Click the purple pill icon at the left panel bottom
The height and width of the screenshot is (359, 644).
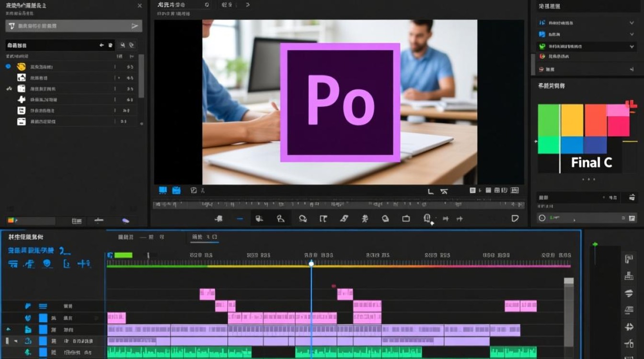pyautogui.click(x=126, y=221)
